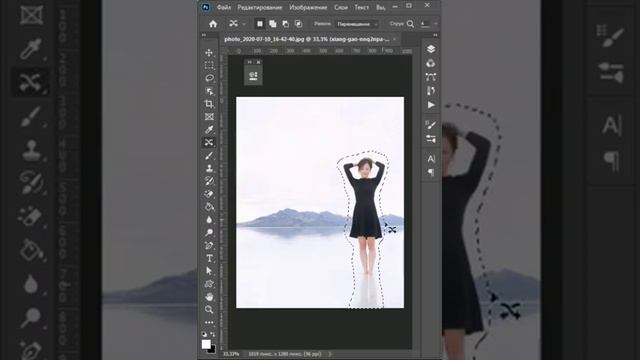This screenshot has height=360, width=640.
Task: Click the zoom percentage field in status bar
Action: click(x=231, y=354)
